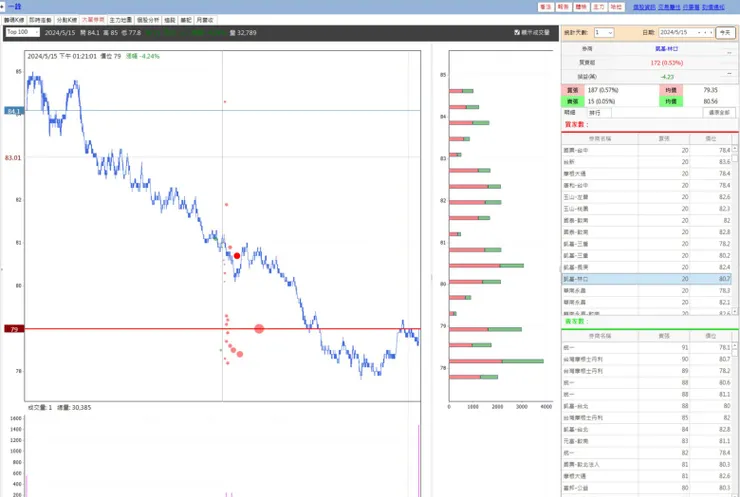Sort buyers table by 價位 column
This screenshot has height=497, width=740.
[710, 139]
